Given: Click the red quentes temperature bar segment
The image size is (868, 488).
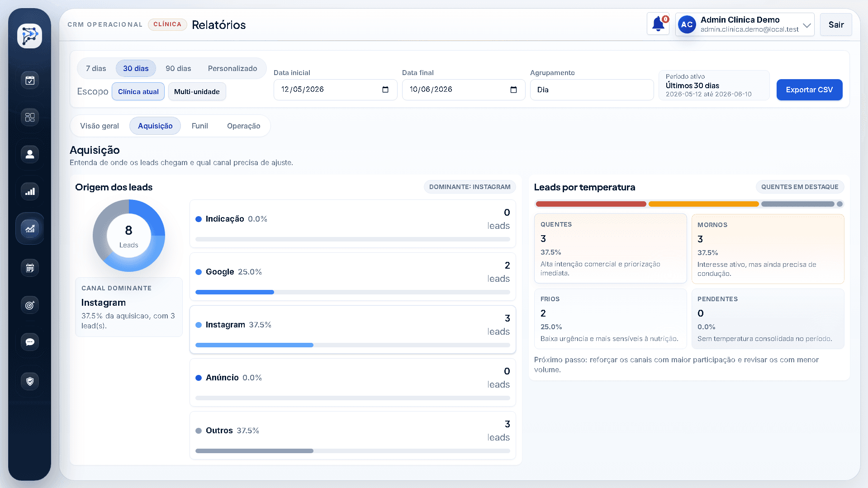Looking at the screenshot, I should click(591, 204).
